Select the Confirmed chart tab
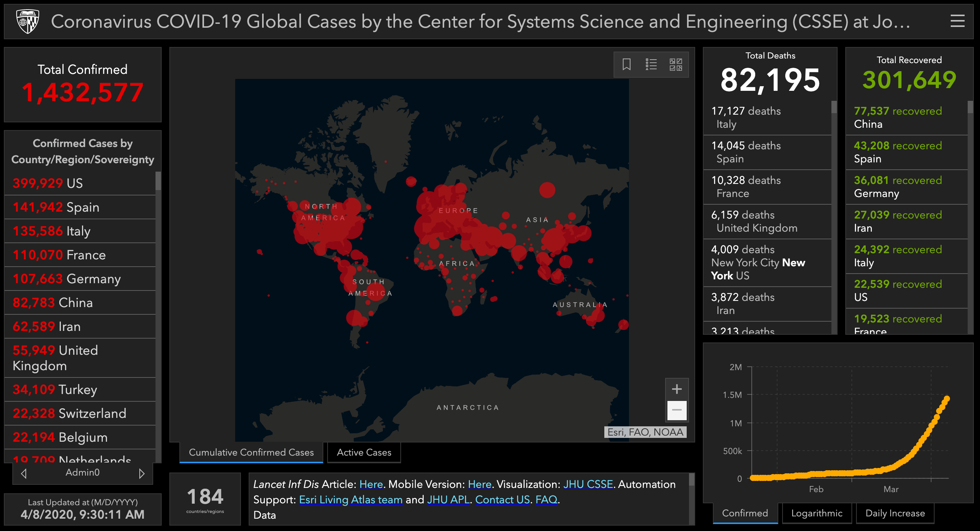Screen dimensions: 980x531 point(745,513)
